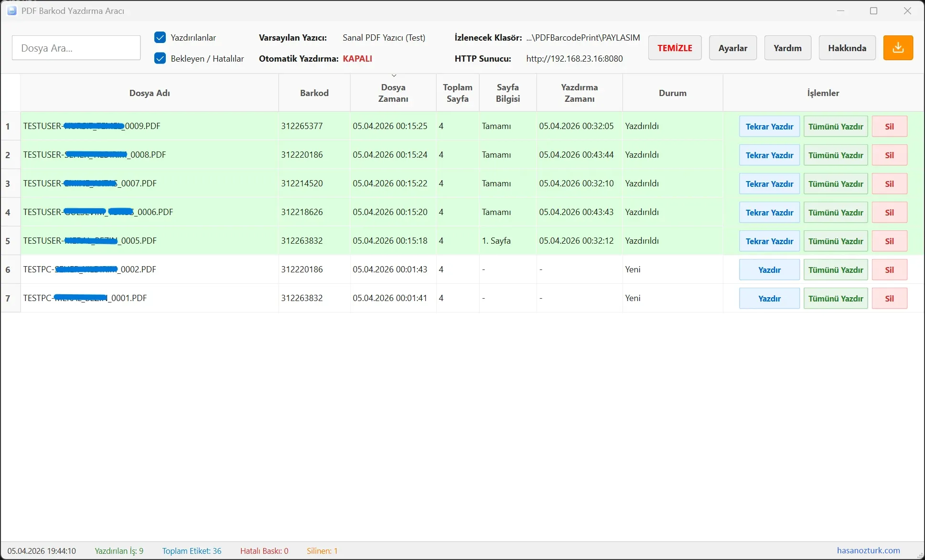Toggle the Bekleyen / Hatalılar checkbox
The height and width of the screenshot is (560, 925).
[x=160, y=58]
